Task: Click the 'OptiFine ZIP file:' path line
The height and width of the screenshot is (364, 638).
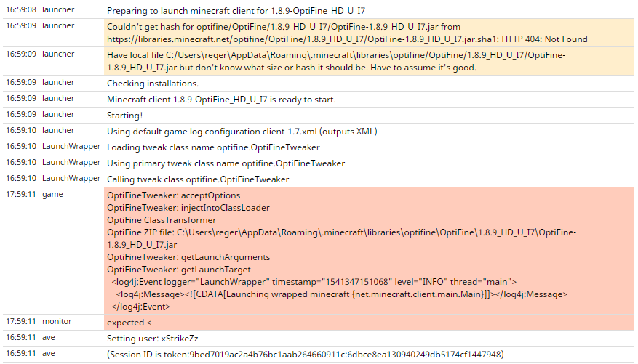Action: coord(341,238)
